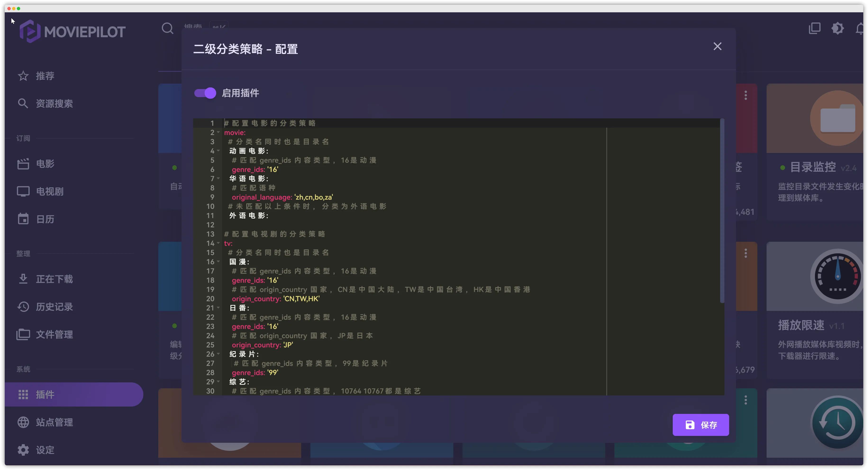Select the 插件 sidebar item
This screenshot has height=470, width=868.
(x=74, y=394)
